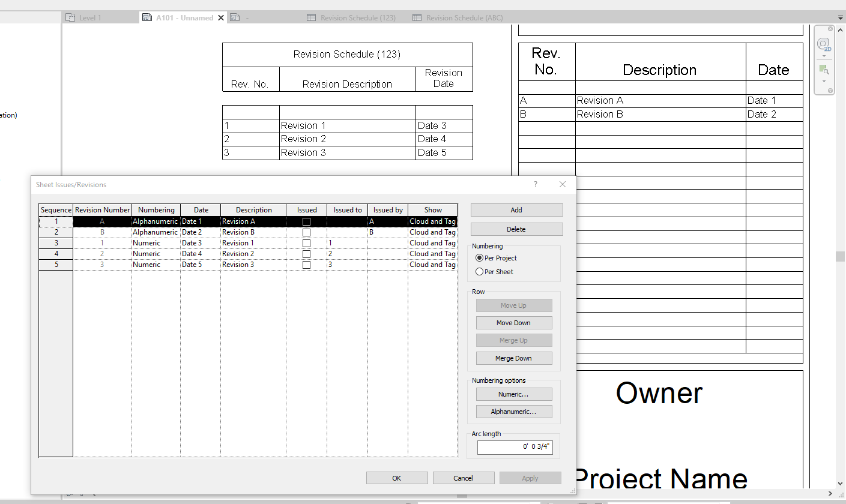Open help via the question mark in the dialog
The image size is (846, 504).
pos(535,184)
